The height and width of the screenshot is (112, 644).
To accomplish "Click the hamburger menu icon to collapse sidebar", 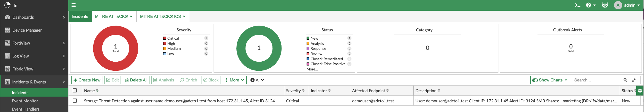I will [73, 5].
